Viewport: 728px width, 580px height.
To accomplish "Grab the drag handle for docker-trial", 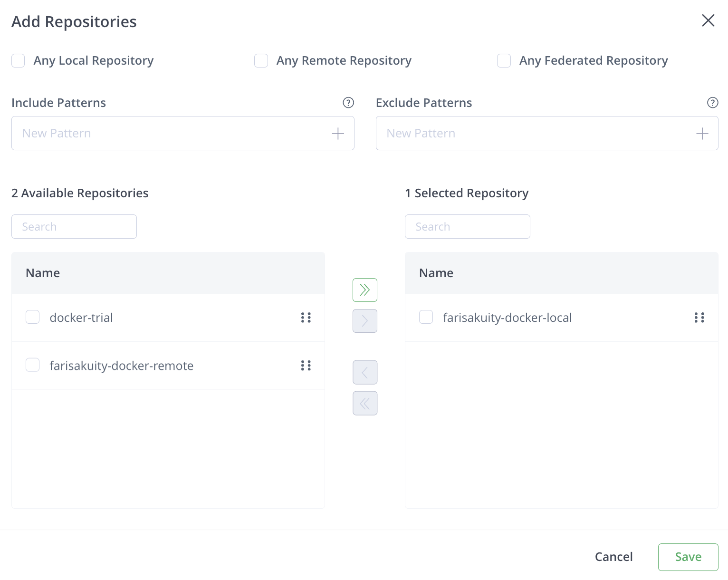I will (306, 318).
